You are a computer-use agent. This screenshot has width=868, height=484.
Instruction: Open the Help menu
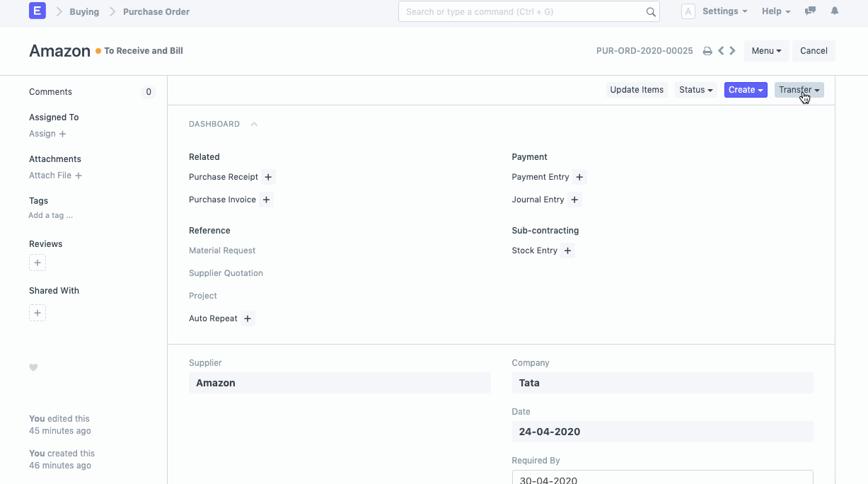coord(775,11)
